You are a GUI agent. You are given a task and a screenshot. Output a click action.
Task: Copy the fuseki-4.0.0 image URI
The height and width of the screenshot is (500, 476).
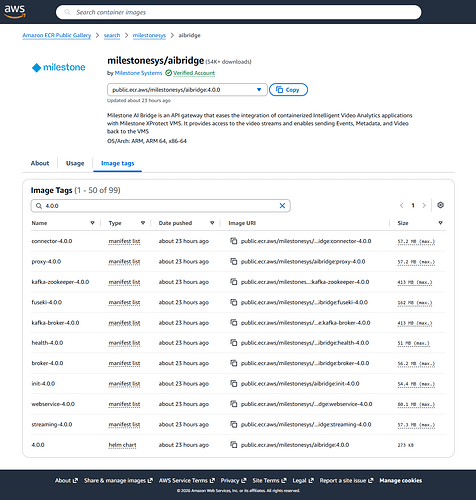pos(234,302)
